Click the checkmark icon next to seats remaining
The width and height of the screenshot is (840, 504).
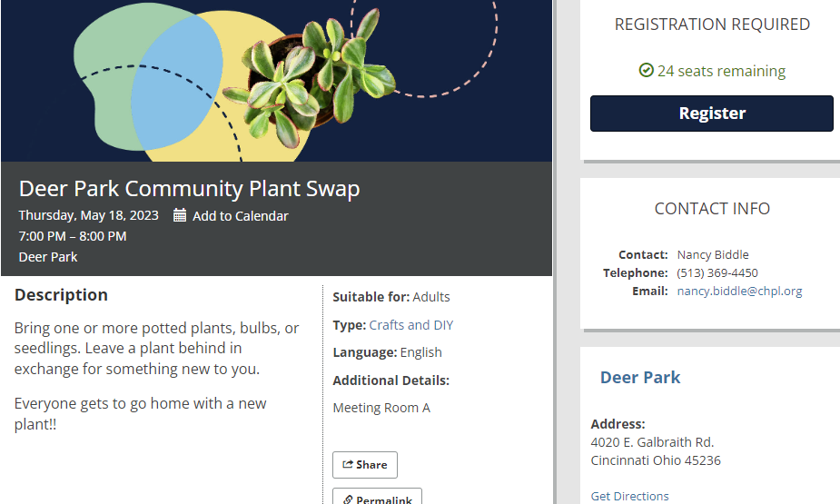[647, 71]
